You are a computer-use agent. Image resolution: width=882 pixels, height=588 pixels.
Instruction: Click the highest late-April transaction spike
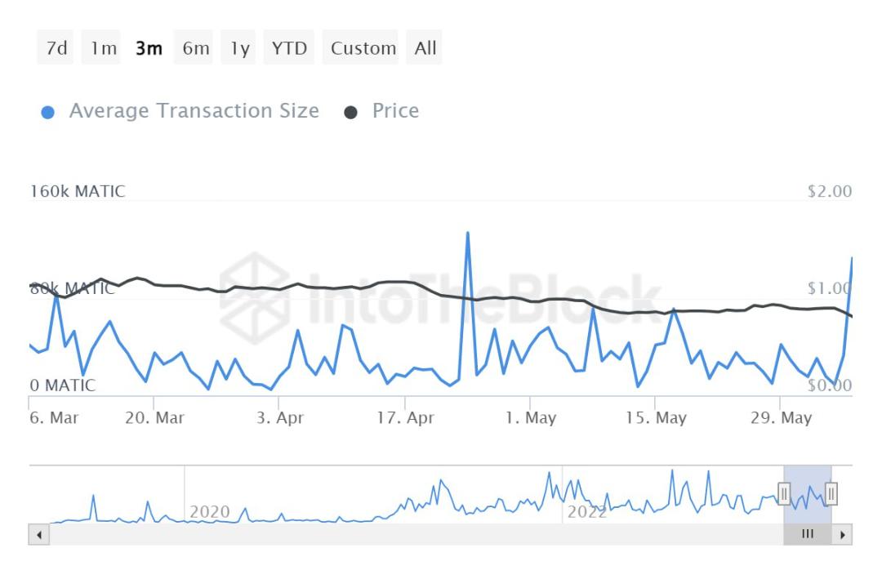pyautogui.click(x=468, y=234)
